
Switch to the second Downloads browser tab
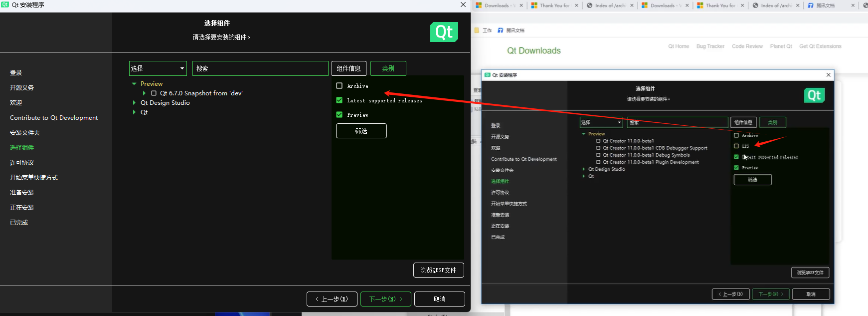pos(665,5)
